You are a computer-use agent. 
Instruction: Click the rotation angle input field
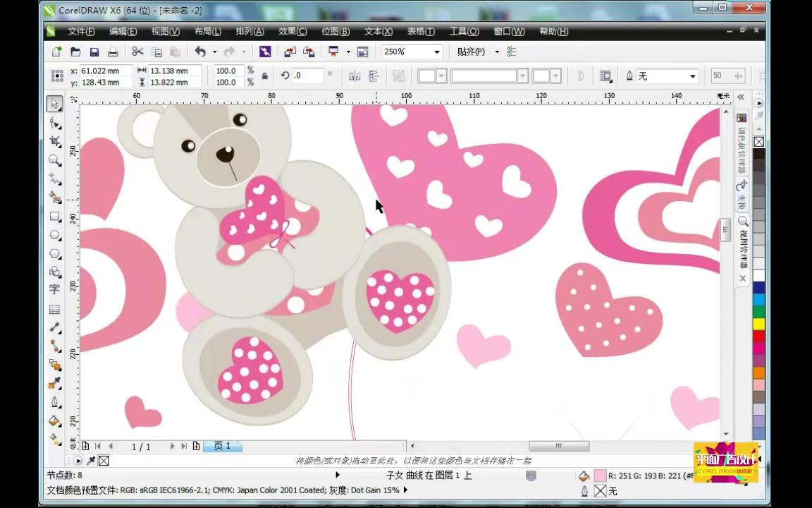click(x=307, y=75)
